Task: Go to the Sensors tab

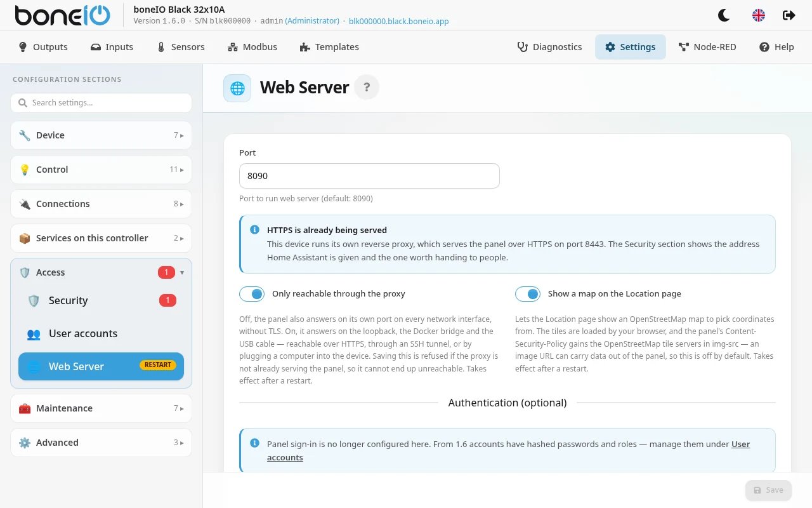Action: (x=181, y=47)
